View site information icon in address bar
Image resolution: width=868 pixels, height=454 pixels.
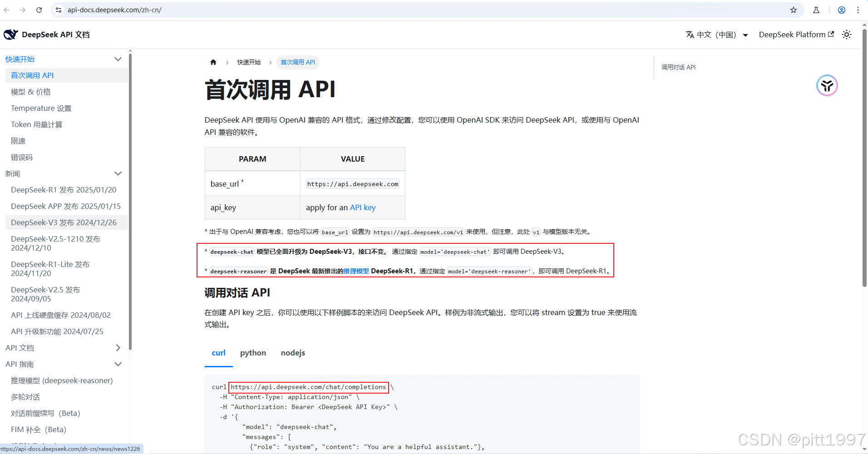pyautogui.click(x=59, y=10)
